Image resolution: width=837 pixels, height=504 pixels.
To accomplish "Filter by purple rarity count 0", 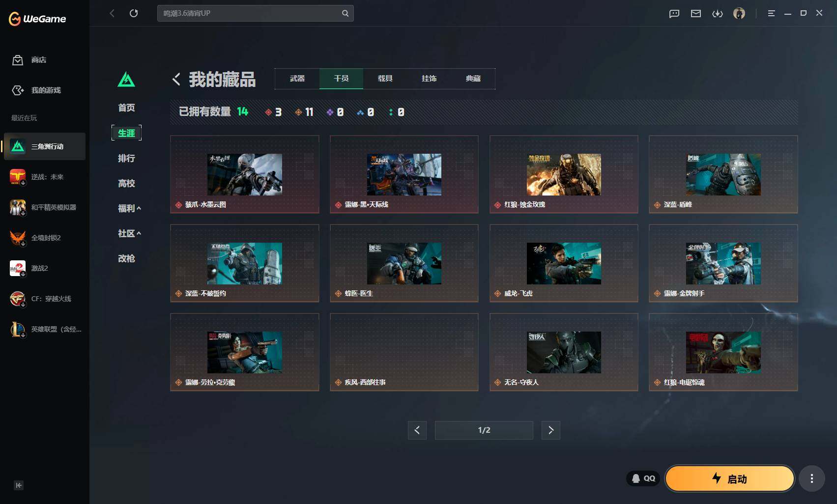I will click(335, 112).
